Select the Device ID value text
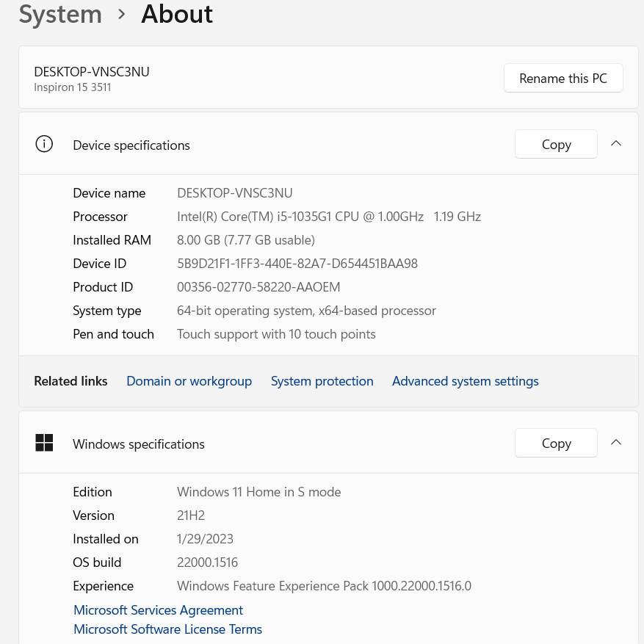 [x=297, y=263]
